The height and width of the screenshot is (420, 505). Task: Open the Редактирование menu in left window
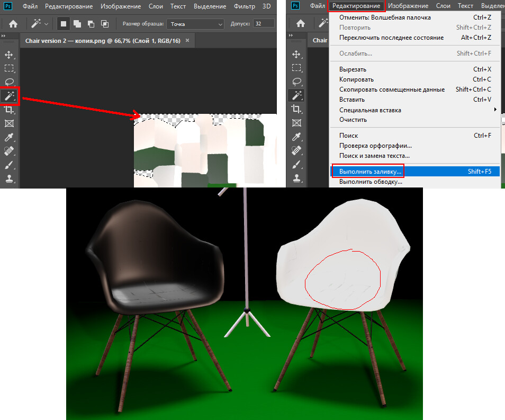click(69, 6)
